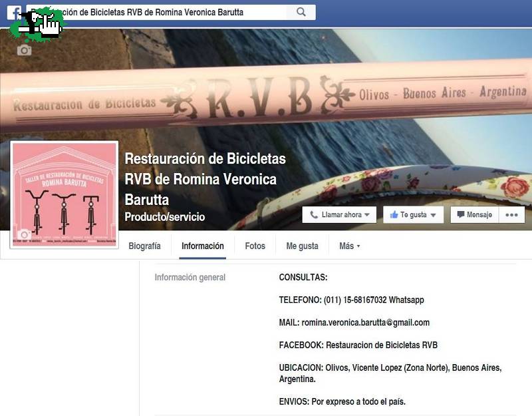Click the FACEBOOK: Restauracion de Bicicletas RVB line

coord(358,345)
